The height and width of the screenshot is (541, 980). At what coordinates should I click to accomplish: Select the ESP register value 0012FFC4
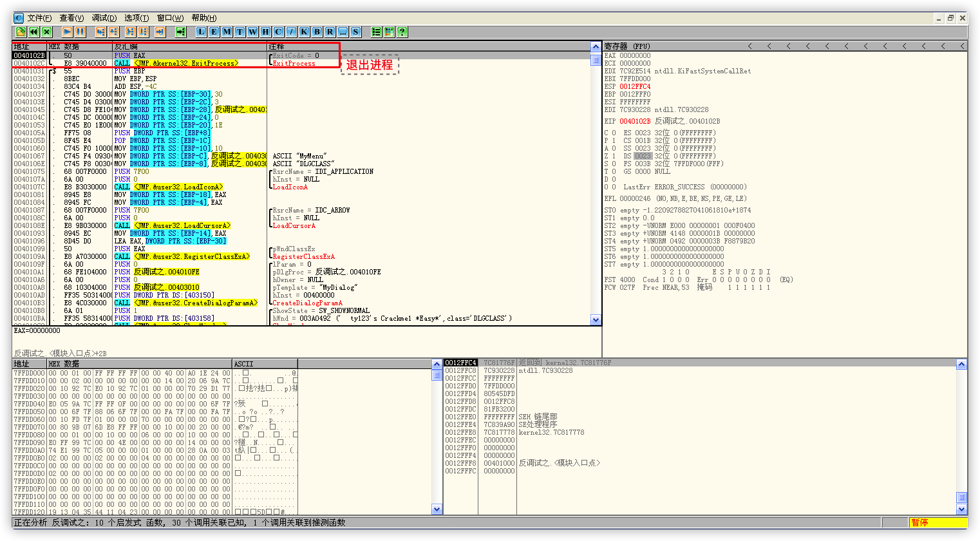point(635,86)
